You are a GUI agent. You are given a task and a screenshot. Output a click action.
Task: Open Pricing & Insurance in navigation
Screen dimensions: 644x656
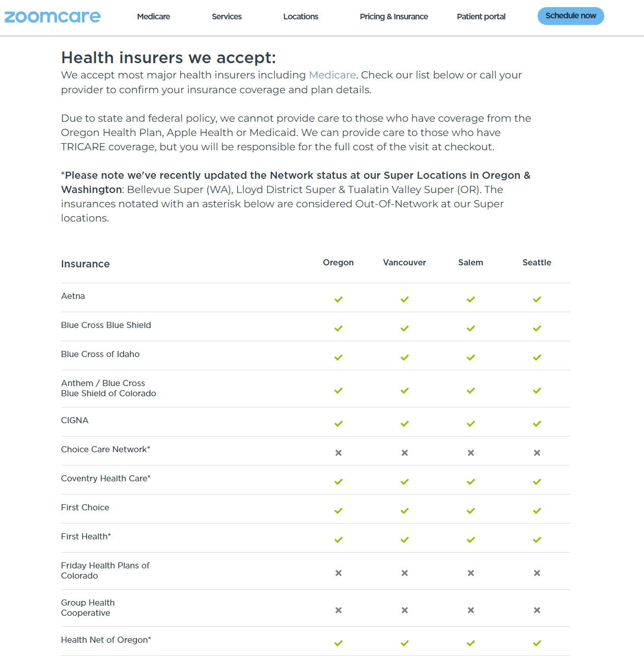click(x=394, y=17)
